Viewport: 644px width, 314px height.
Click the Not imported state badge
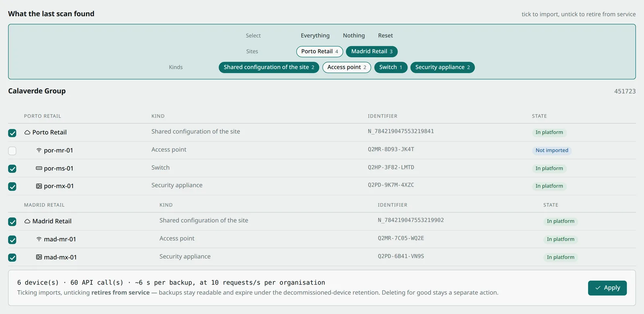tap(552, 150)
